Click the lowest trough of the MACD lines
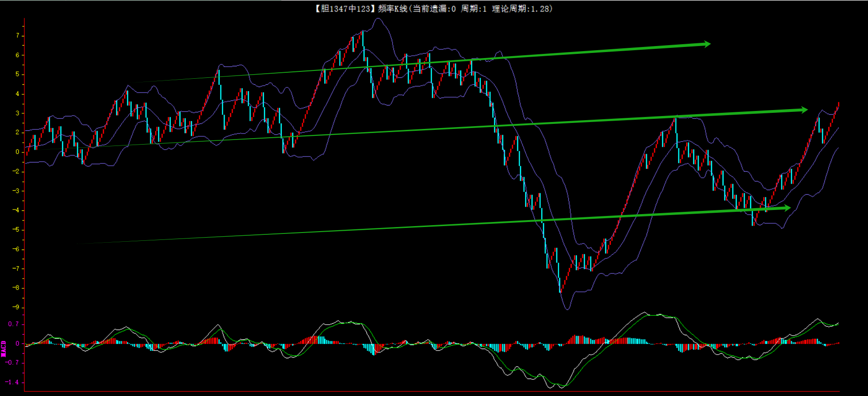This screenshot has height=396, width=868. [x=561, y=386]
